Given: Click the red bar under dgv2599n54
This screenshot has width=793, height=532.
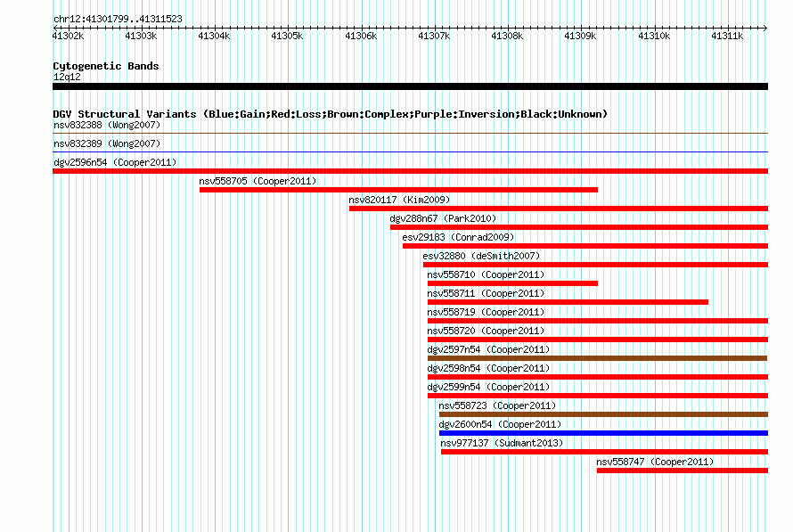Looking at the screenshot, I should [598, 396].
